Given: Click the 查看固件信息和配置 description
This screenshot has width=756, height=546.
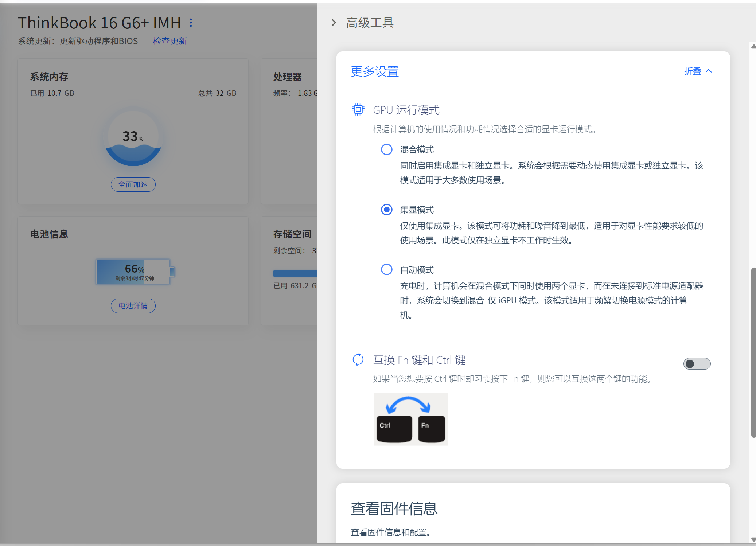Looking at the screenshot, I should coord(391,532).
